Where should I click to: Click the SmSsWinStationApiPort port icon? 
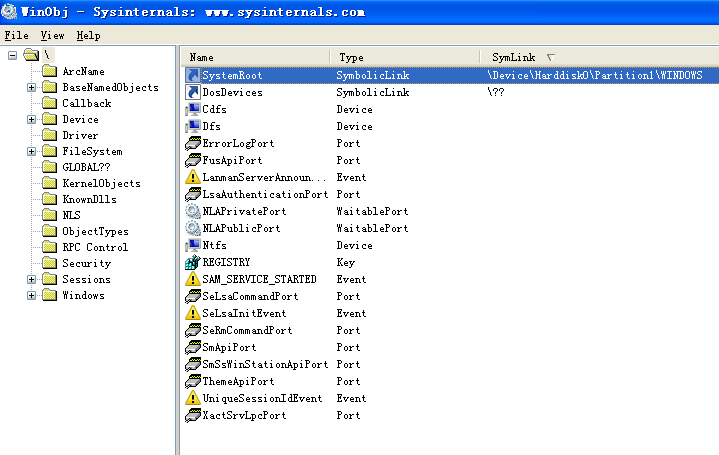(193, 364)
